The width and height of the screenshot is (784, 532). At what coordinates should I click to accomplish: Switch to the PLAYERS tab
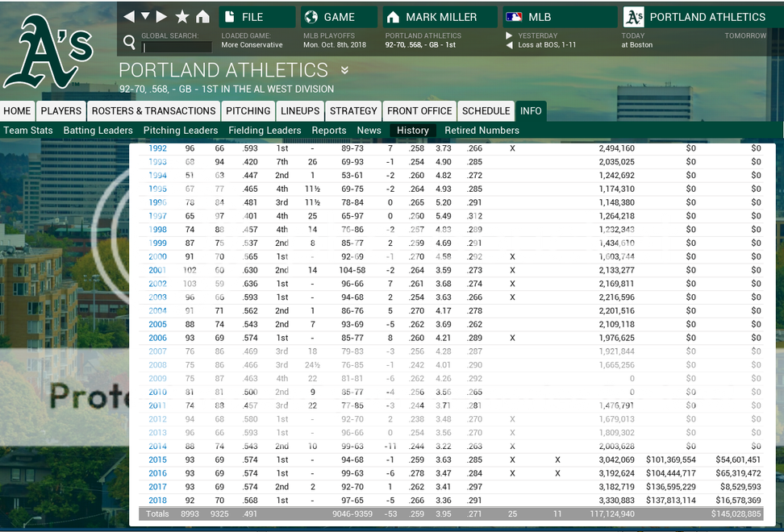click(61, 111)
